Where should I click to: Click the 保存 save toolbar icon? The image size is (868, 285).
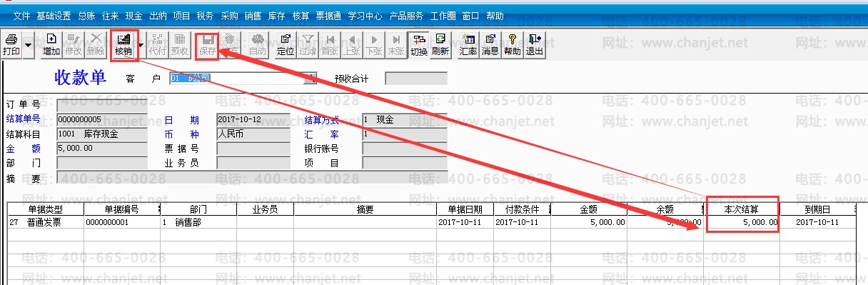208,44
